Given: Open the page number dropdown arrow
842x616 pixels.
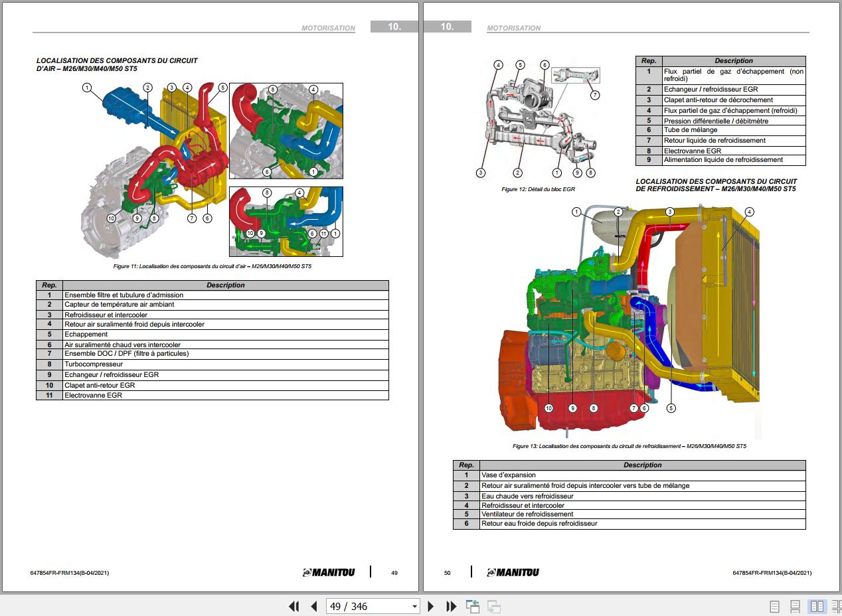Looking at the screenshot, I should pos(415,606).
